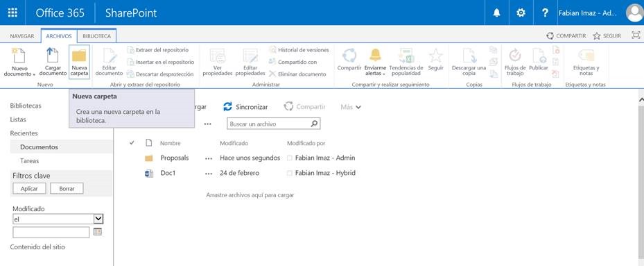Expand the Más menu in the command bar
The width and height of the screenshot is (644, 266).
point(351,107)
